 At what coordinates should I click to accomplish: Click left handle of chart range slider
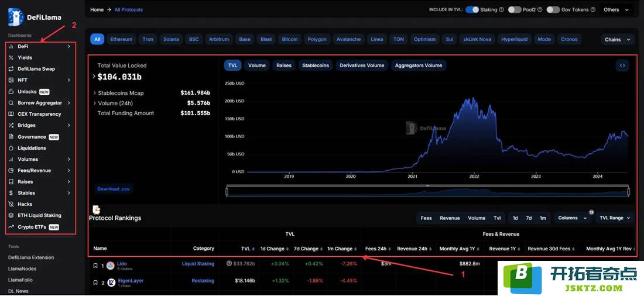pos(227,192)
